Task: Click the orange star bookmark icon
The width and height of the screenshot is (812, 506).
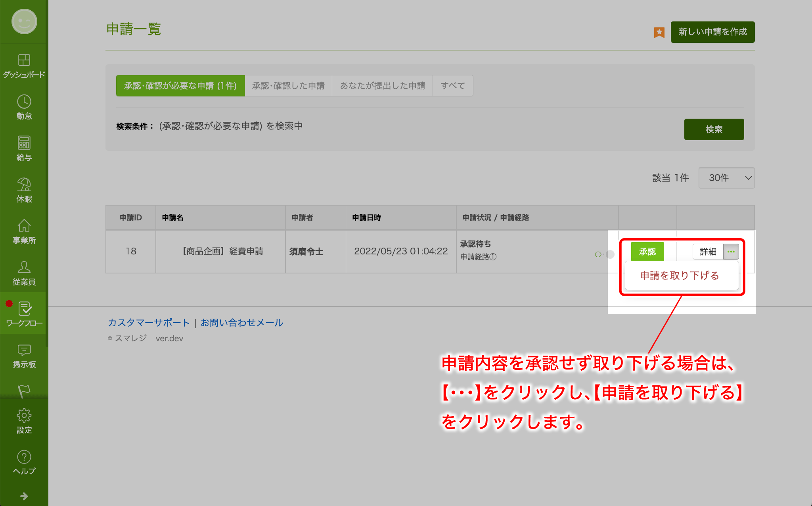Action: [659, 32]
